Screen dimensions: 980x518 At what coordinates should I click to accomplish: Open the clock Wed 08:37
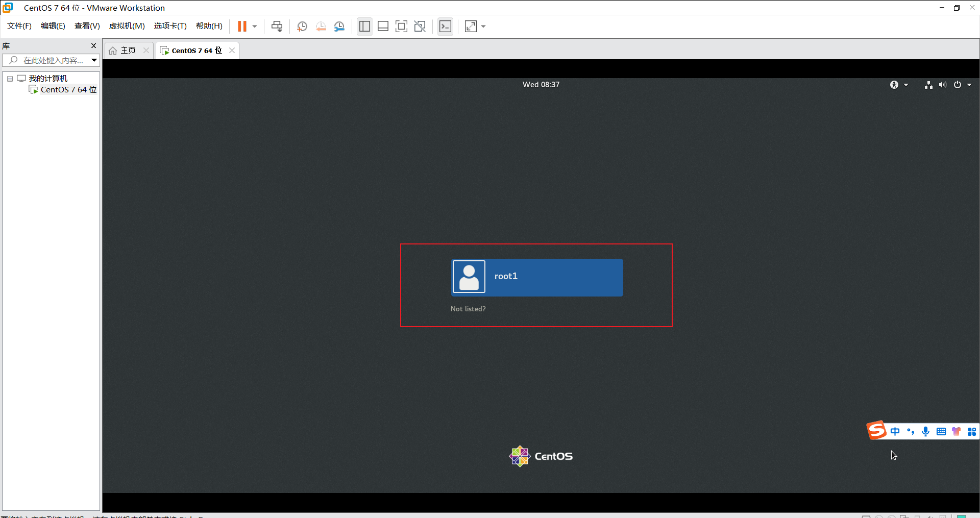pyautogui.click(x=541, y=84)
